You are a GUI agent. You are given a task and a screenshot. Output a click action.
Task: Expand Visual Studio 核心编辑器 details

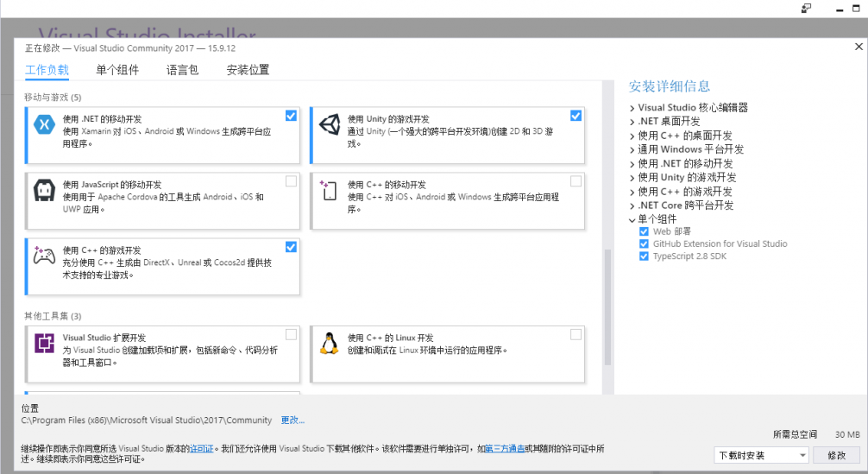tap(632, 108)
